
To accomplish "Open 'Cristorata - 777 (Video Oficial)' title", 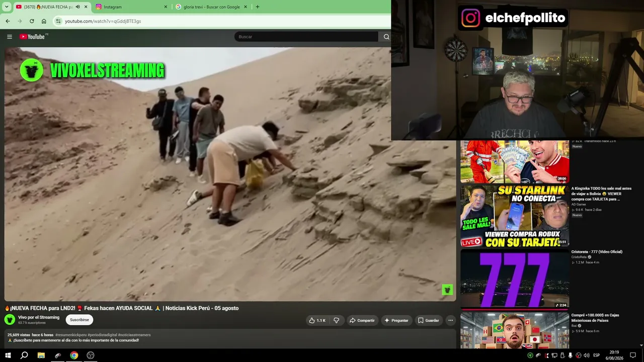I will tap(597, 251).
